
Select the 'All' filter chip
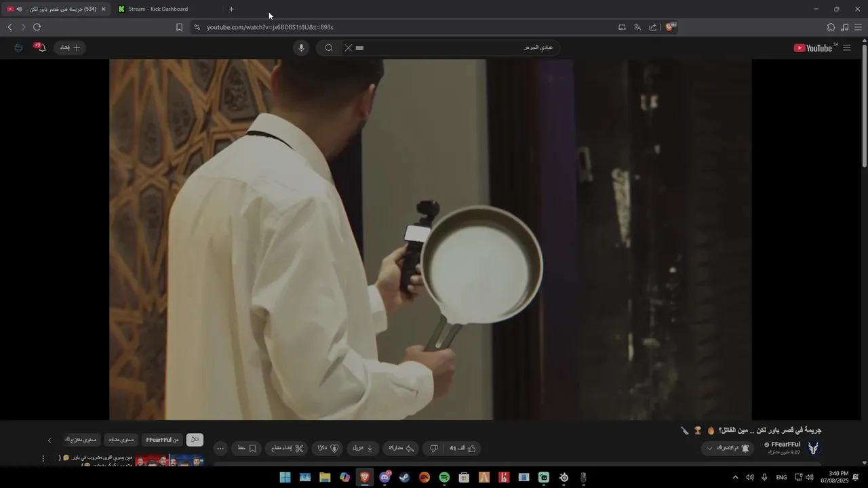click(195, 440)
